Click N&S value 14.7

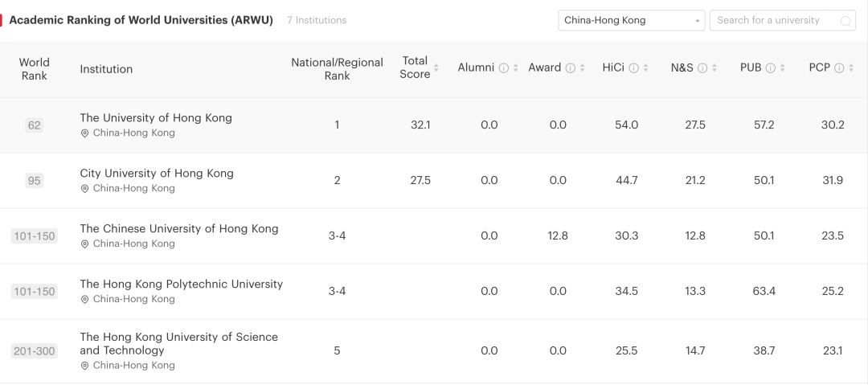point(695,351)
